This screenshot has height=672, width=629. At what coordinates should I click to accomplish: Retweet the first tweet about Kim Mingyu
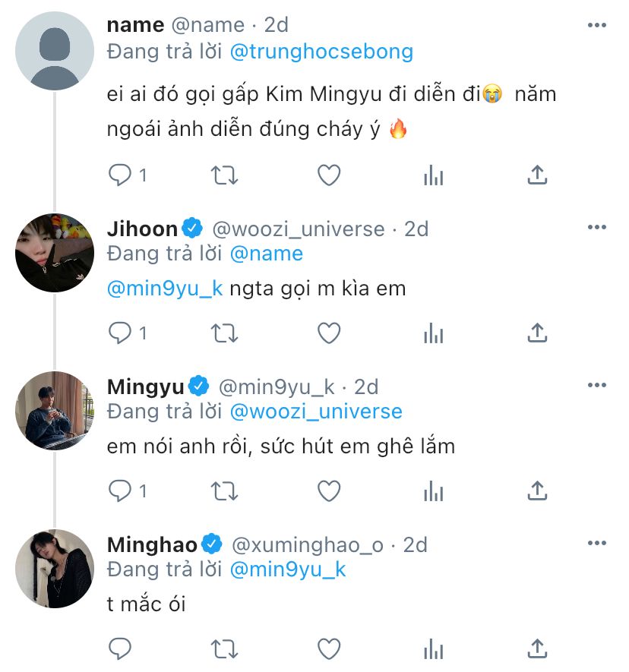(x=224, y=175)
